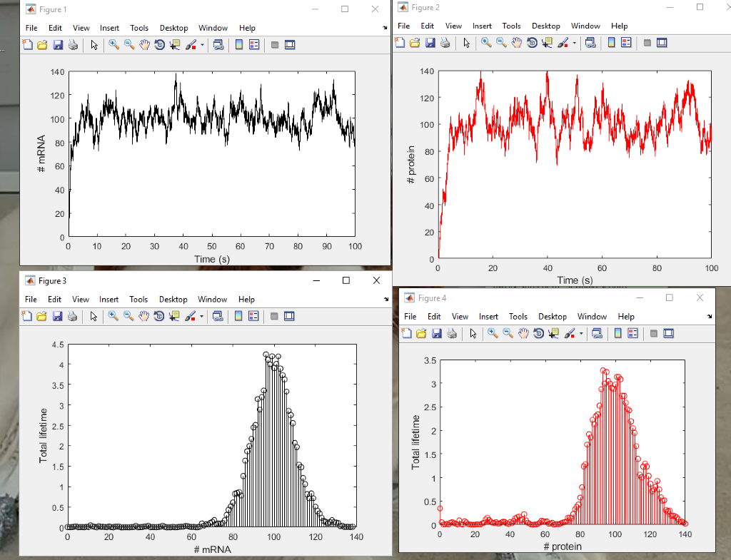Create a new figure from Figure 3 toolbar
The height and width of the screenshot is (560, 731).
tap(26, 316)
